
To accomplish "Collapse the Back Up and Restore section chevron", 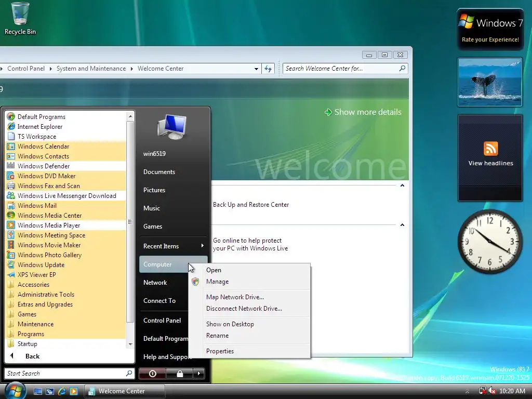I will [402, 185].
